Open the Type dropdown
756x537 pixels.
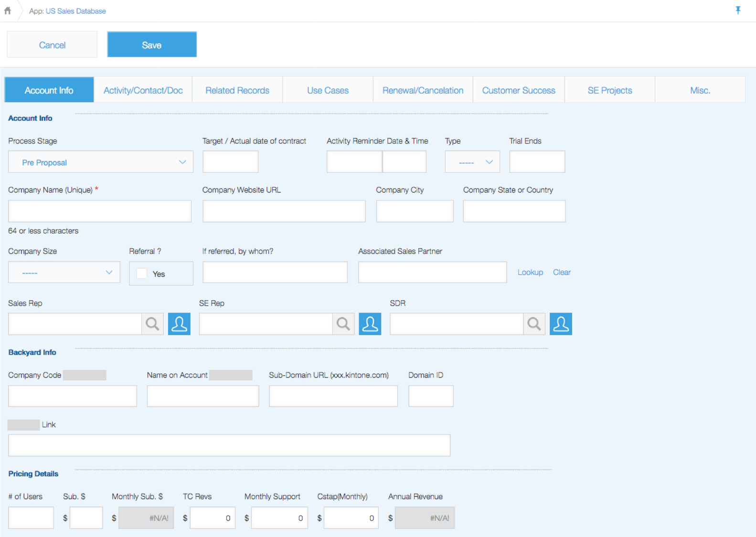(x=472, y=162)
